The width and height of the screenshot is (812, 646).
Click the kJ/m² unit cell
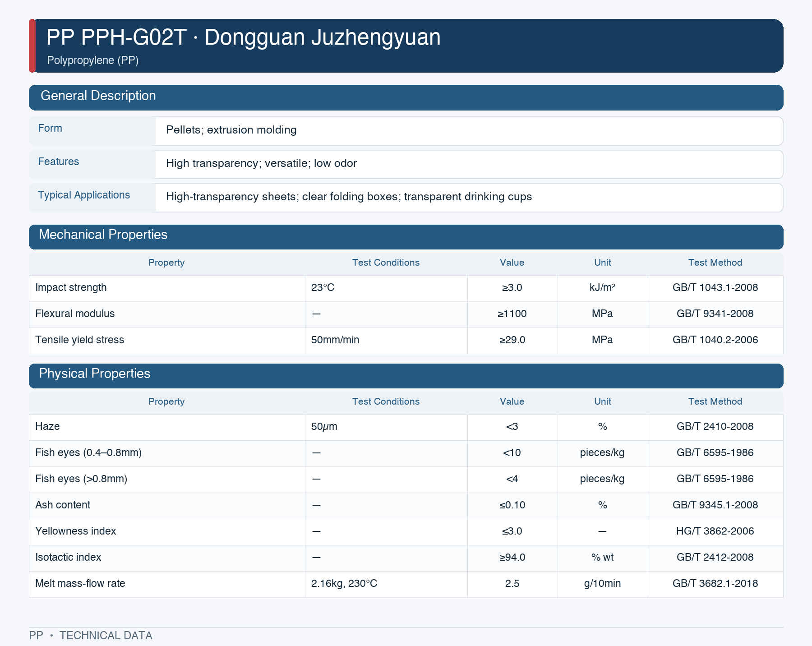click(602, 288)
